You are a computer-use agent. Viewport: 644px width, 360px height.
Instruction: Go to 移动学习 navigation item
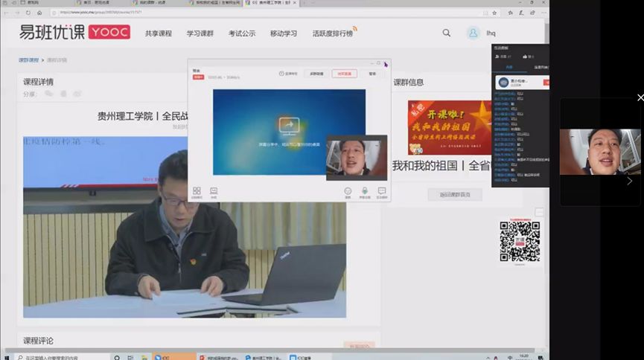pos(284,33)
